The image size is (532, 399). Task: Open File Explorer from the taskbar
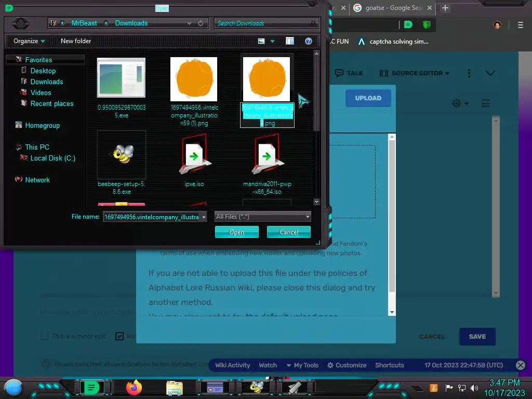click(x=175, y=388)
